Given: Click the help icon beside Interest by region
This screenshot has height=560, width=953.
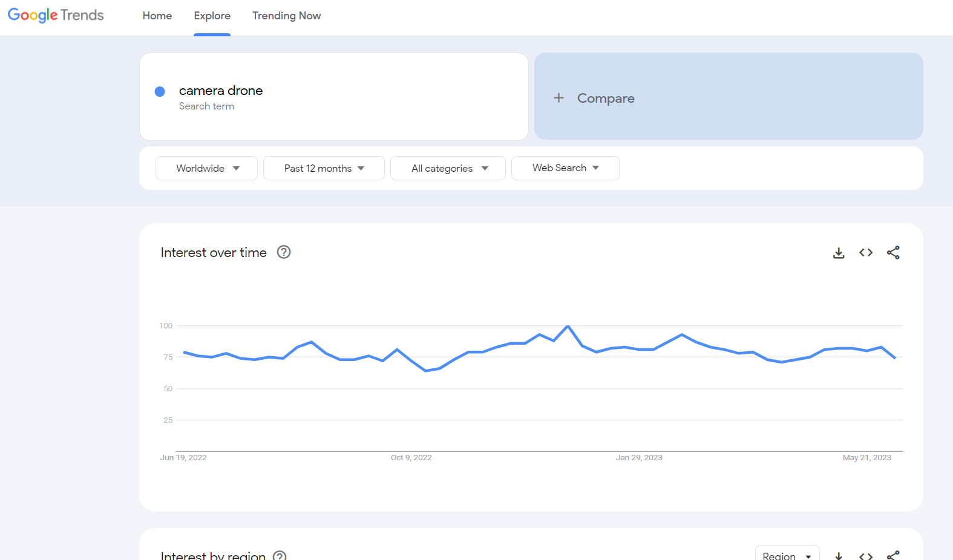Looking at the screenshot, I should (x=280, y=556).
